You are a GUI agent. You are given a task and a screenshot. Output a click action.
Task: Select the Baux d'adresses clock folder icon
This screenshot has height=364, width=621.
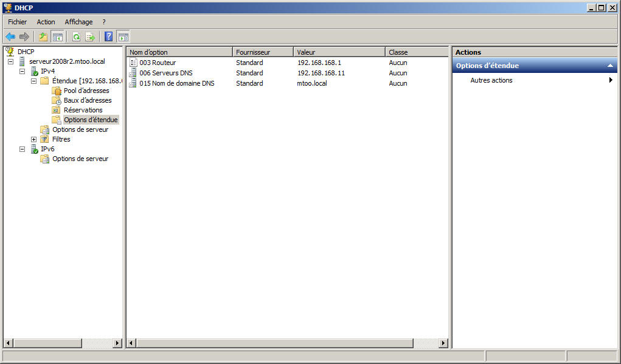(x=56, y=100)
